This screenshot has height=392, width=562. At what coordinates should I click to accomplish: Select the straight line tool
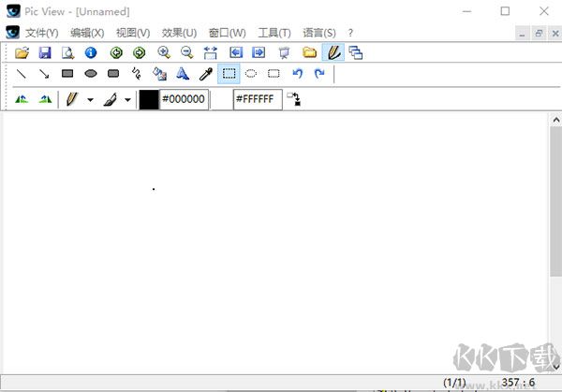click(x=22, y=74)
